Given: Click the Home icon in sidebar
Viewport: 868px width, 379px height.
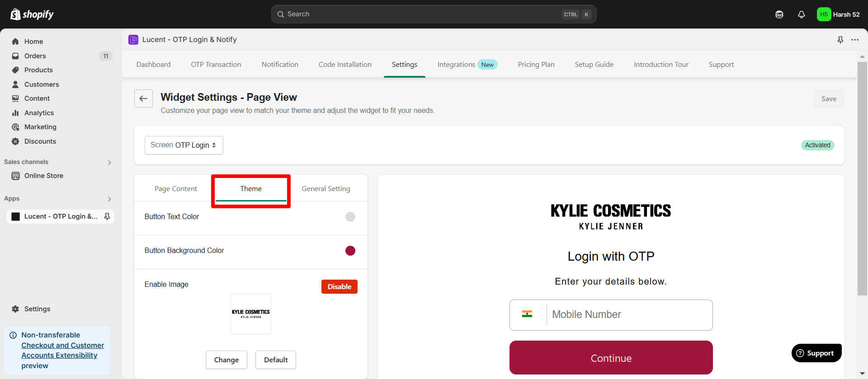Looking at the screenshot, I should pyautogui.click(x=15, y=42).
